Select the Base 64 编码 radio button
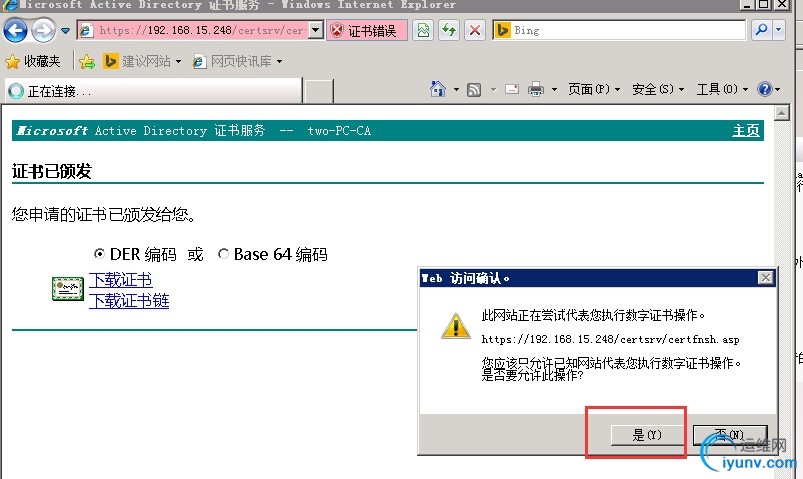803x479 pixels. [x=223, y=254]
